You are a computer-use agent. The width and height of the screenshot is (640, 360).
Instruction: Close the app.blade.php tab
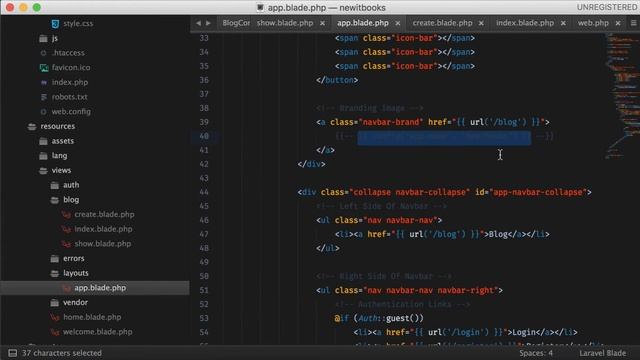(x=398, y=24)
